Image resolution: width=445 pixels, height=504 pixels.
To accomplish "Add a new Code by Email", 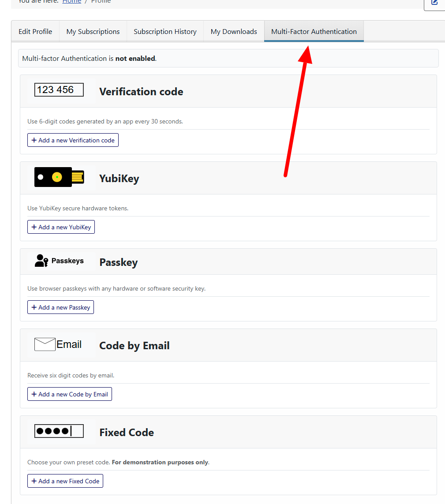I will click(x=70, y=394).
